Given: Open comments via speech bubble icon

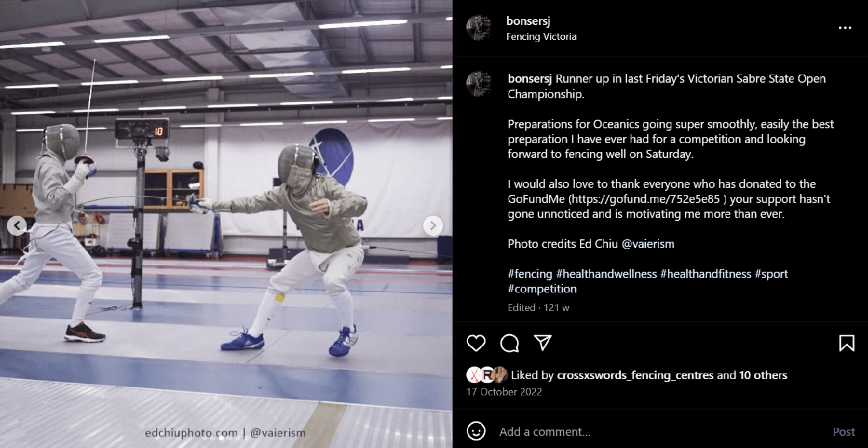Looking at the screenshot, I should pyautogui.click(x=510, y=343).
